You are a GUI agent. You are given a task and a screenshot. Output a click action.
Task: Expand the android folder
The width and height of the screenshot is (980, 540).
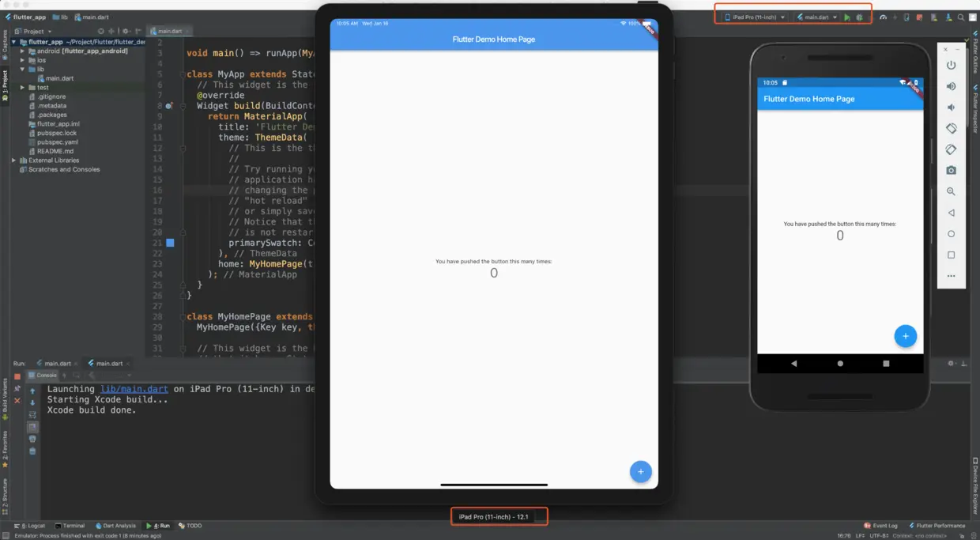pos(22,51)
